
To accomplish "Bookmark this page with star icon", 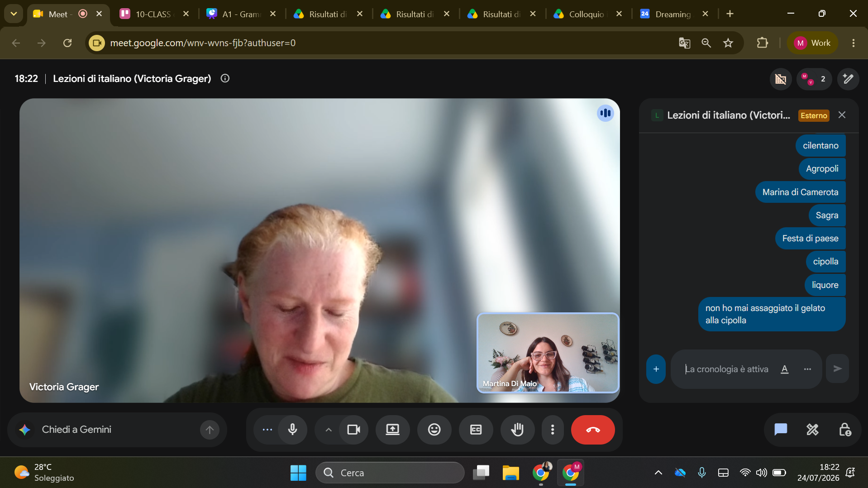I will point(728,43).
